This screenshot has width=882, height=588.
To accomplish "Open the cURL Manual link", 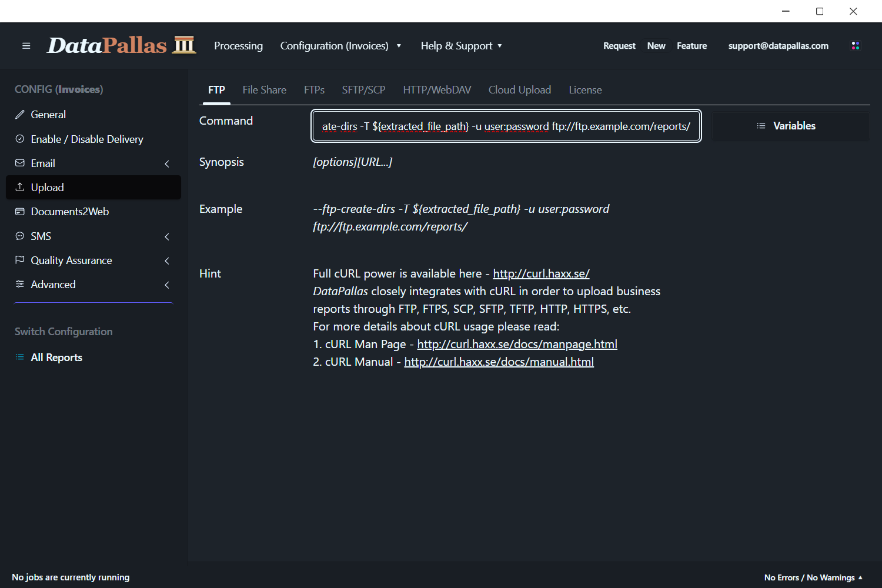I will click(x=499, y=362).
